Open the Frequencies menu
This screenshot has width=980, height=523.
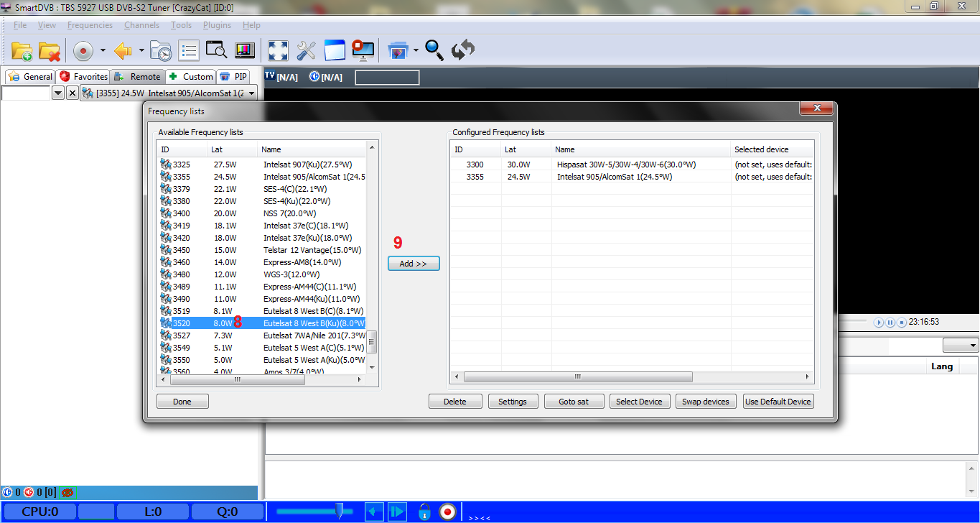(90, 25)
